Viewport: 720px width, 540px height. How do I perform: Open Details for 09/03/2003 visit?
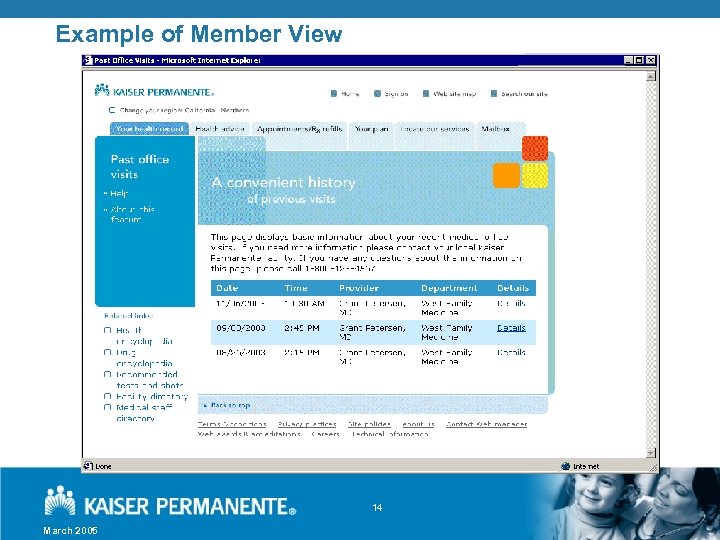(511, 328)
